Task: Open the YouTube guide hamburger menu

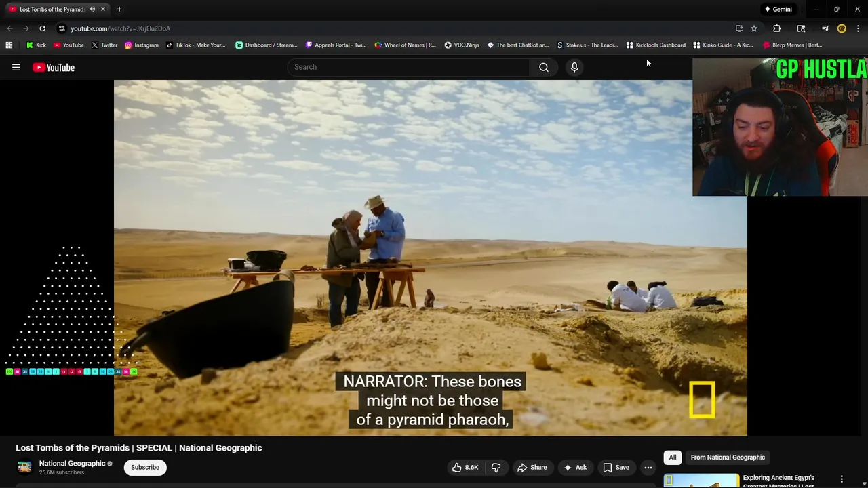Action: click(16, 67)
